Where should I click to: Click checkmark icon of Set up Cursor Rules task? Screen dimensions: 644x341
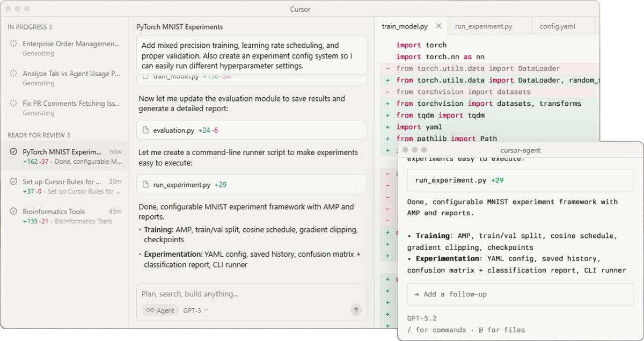click(x=13, y=182)
